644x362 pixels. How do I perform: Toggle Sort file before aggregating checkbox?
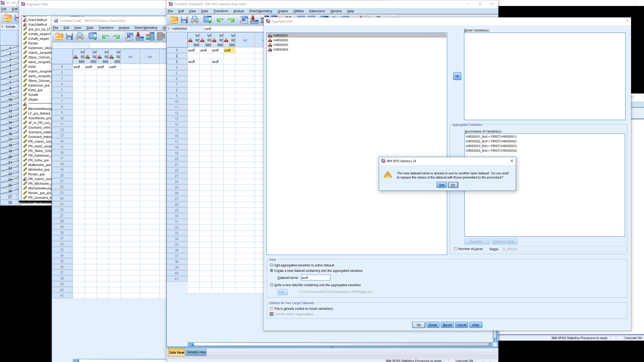coord(272,314)
